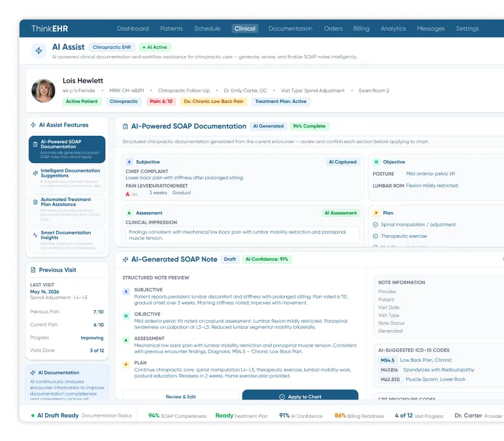Click the AI Captured badge
The height and width of the screenshot is (441, 504).
point(343,162)
